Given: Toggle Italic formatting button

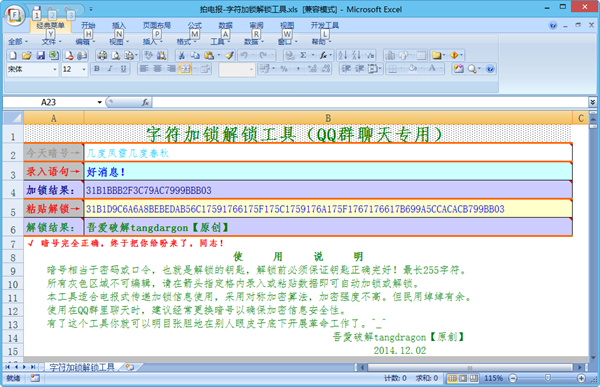Looking at the screenshot, I should [x=110, y=69].
